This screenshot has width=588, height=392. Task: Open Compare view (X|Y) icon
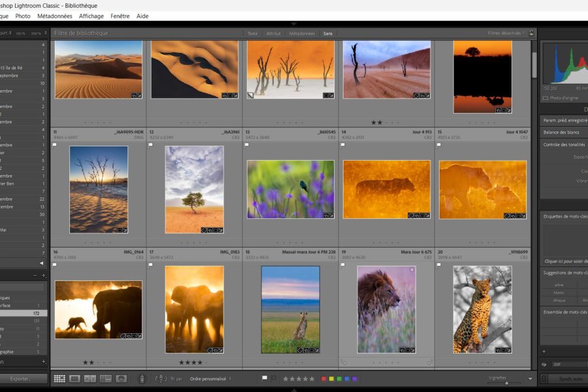click(x=90, y=378)
